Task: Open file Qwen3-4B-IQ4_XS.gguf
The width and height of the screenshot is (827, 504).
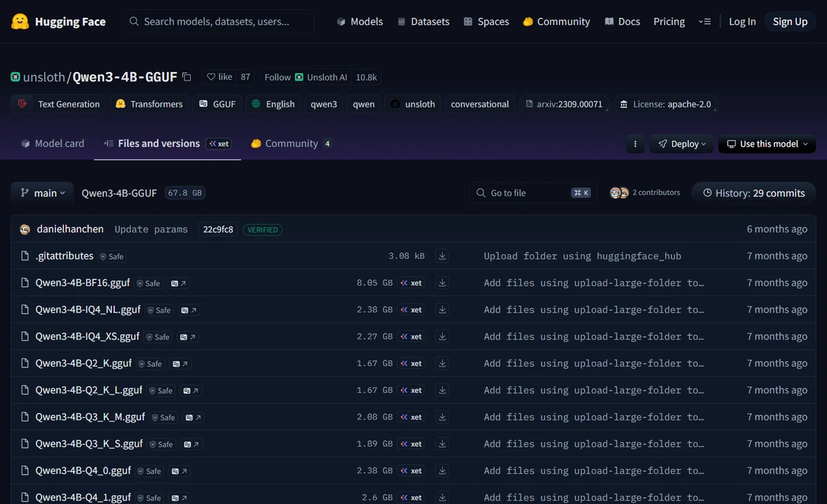Action: tap(88, 337)
